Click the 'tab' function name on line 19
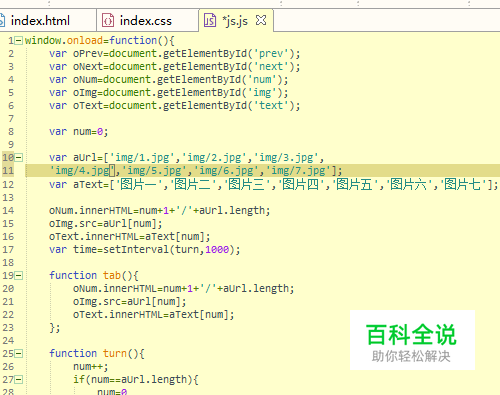Screen dimensions: 500x395 112,275
